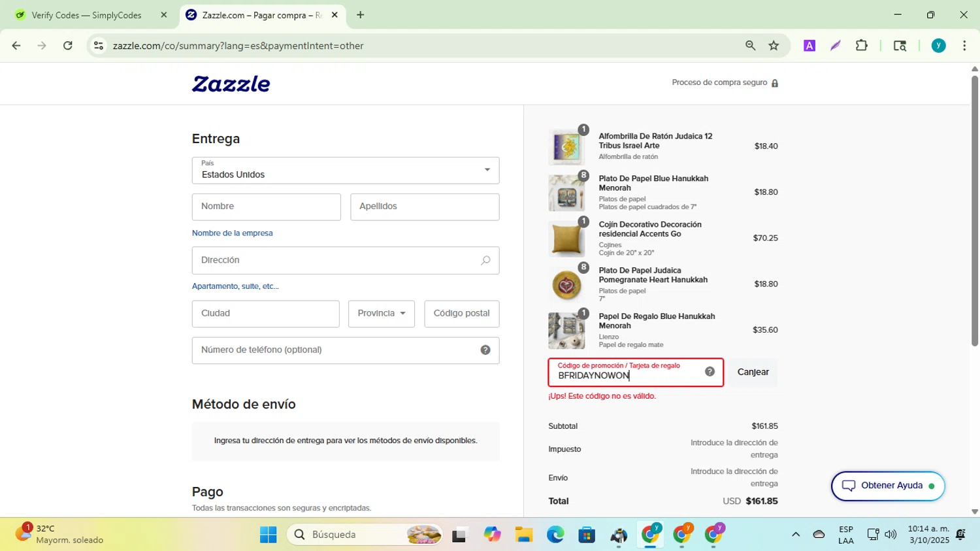Click the address search magnifier icon

tap(485, 260)
